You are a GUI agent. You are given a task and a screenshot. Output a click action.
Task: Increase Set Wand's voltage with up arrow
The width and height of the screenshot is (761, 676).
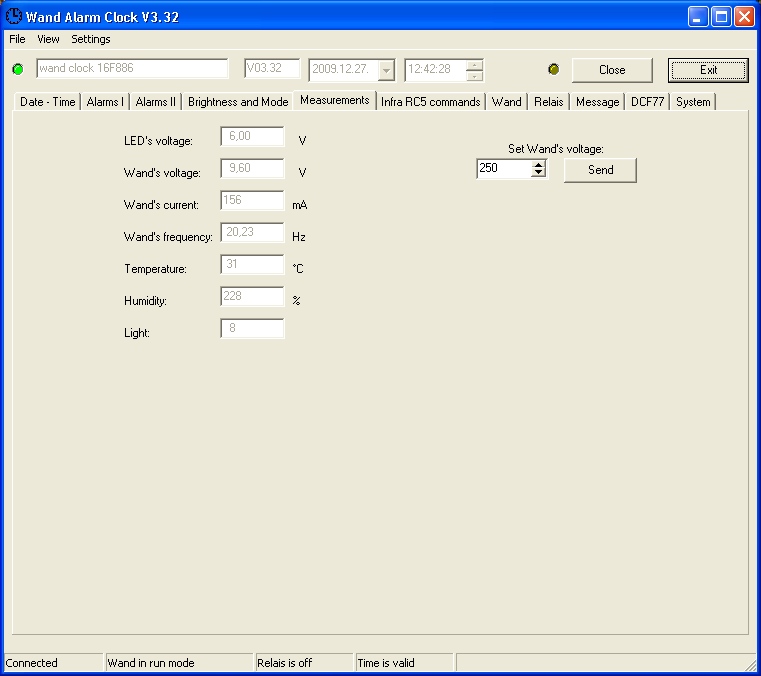pos(538,165)
